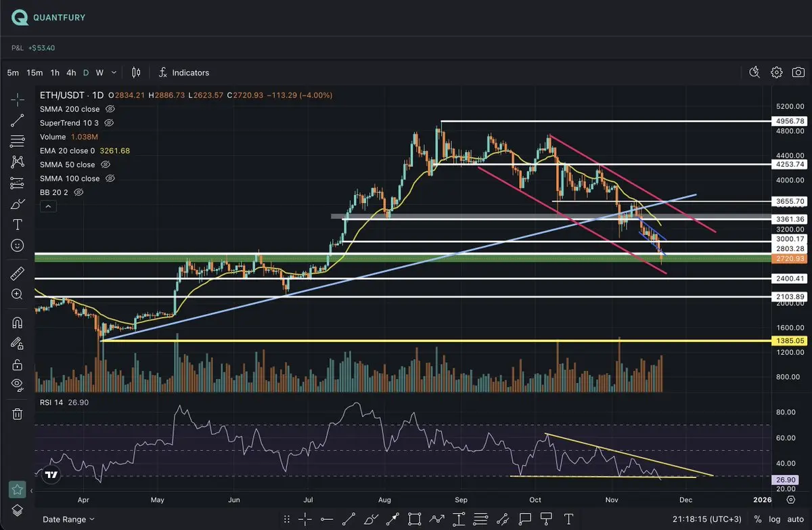Click the Volume indicator label
Viewport: 812px width, 530px height.
pos(53,137)
